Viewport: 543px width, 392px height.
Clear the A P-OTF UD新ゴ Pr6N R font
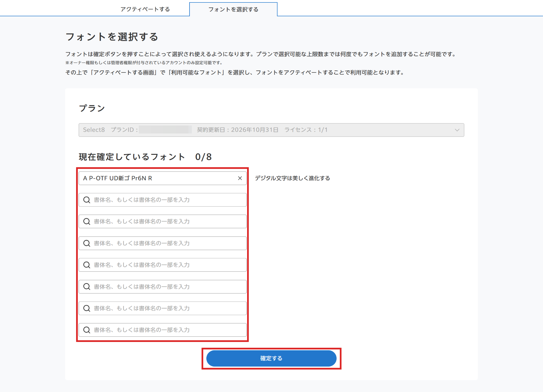pyautogui.click(x=240, y=178)
